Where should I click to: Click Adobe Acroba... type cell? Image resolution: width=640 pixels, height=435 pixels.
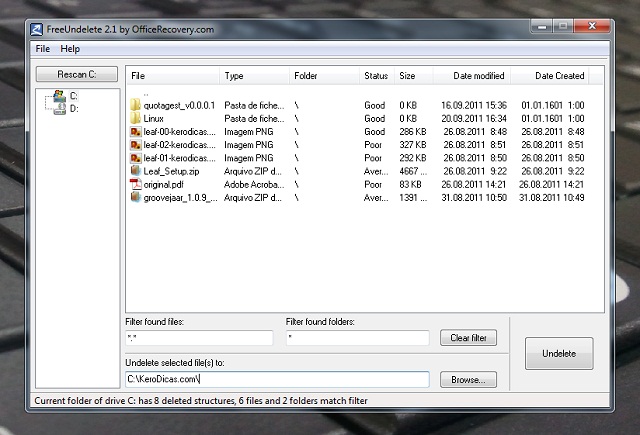[x=254, y=184]
